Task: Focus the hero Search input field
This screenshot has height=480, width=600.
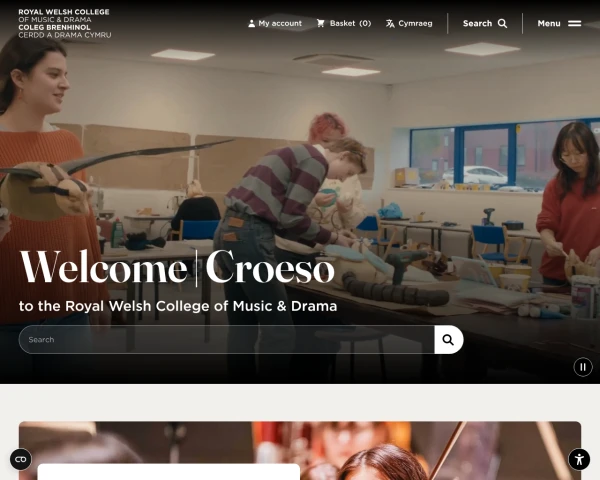Action: (x=227, y=340)
